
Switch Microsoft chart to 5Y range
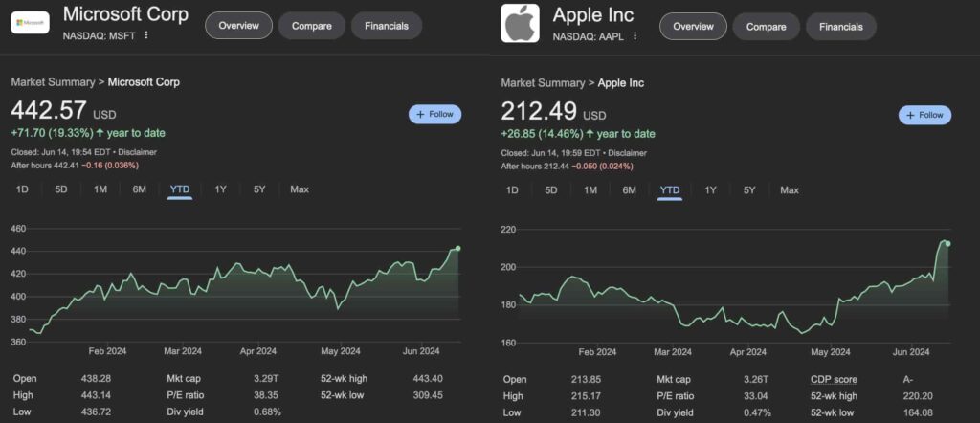click(x=259, y=189)
